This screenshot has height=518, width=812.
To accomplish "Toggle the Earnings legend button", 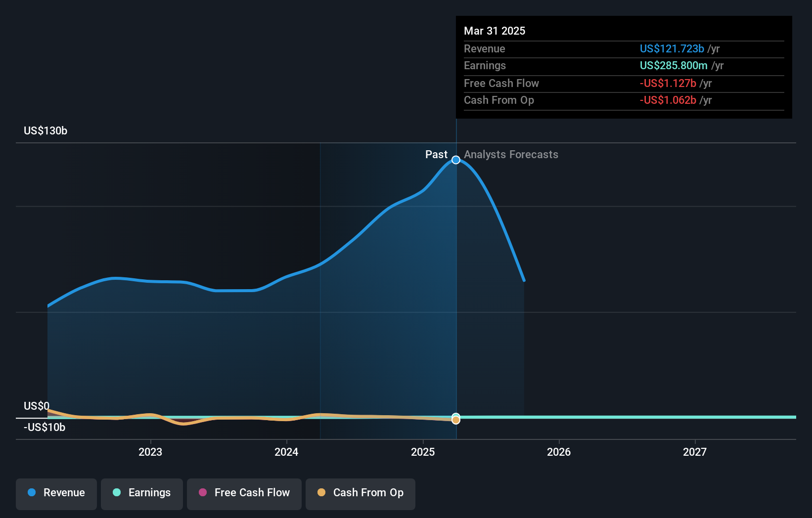I will tap(142, 494).
